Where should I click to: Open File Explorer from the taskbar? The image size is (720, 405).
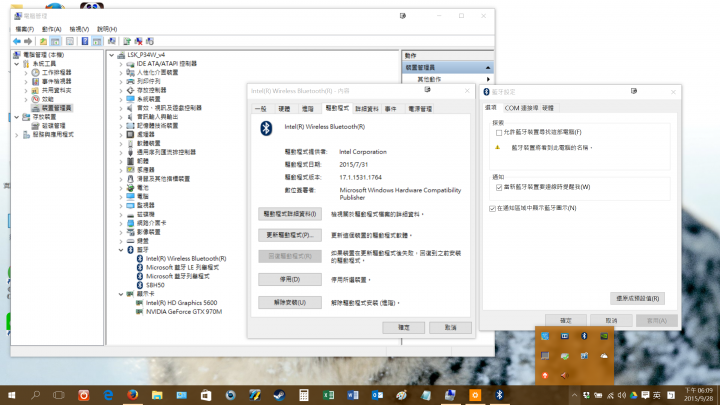[157, 395]
